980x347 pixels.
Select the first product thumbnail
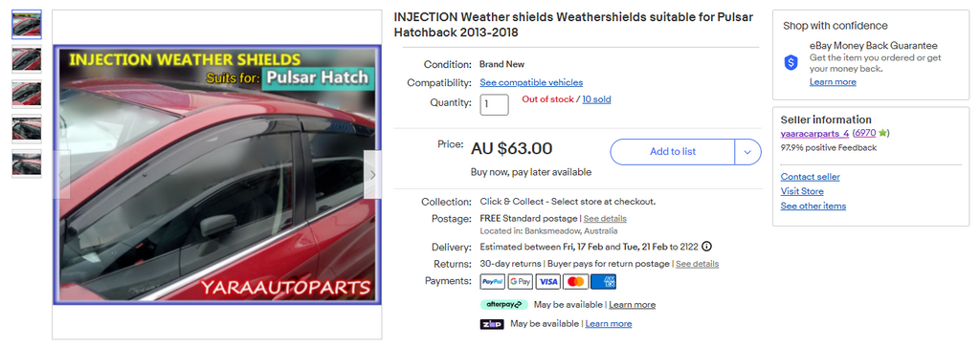click(27, 24)
